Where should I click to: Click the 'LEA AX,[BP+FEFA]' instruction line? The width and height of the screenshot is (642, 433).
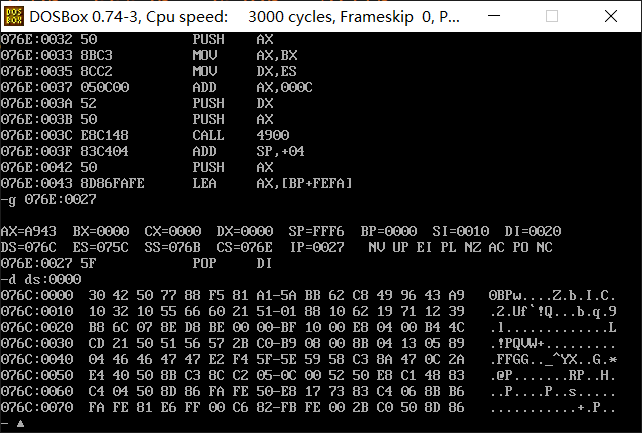click(176, 183)
